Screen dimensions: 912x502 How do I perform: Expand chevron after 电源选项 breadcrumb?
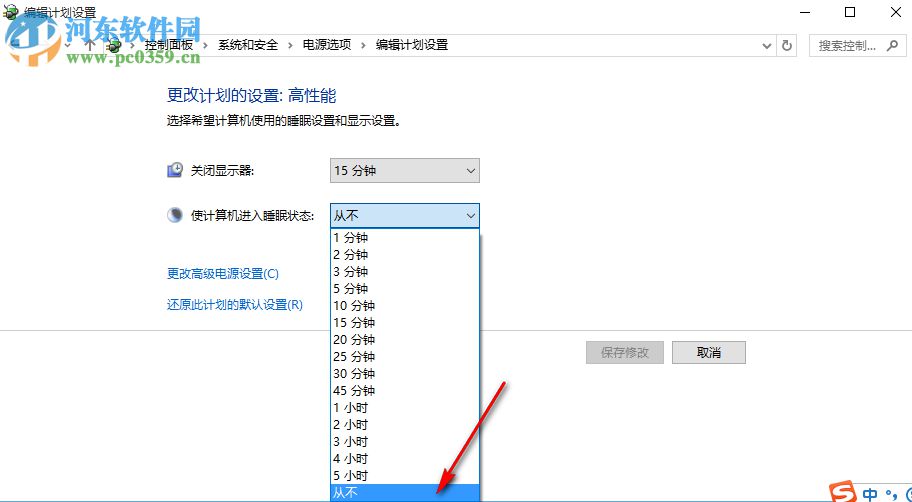pos(364,45)
